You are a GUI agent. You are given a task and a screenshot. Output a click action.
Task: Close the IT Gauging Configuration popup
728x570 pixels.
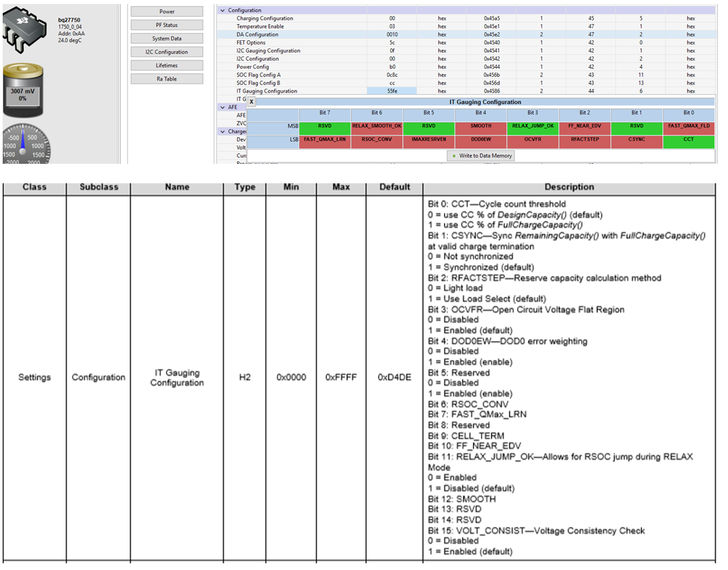[x=251, y=101]
